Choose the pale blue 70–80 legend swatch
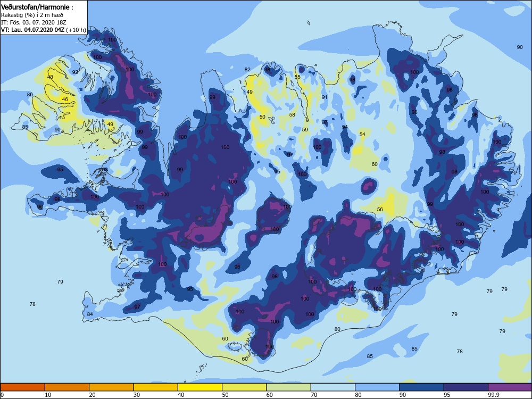532x399 pixels. pos(333,387)
